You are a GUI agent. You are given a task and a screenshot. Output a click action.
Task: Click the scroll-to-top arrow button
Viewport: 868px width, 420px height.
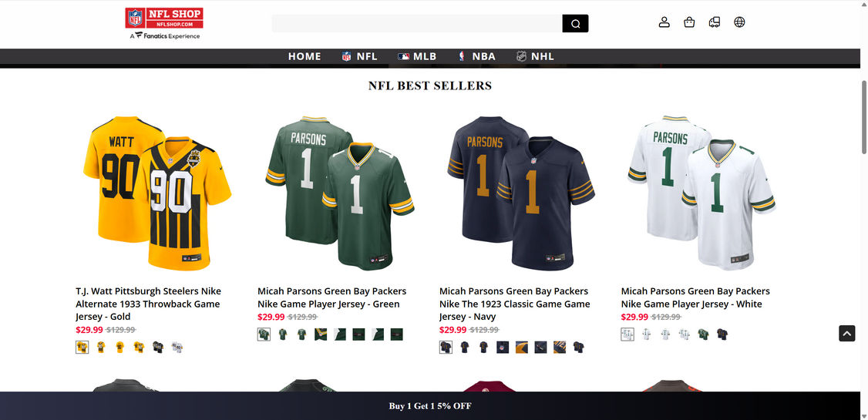click(x=846, y=333)
